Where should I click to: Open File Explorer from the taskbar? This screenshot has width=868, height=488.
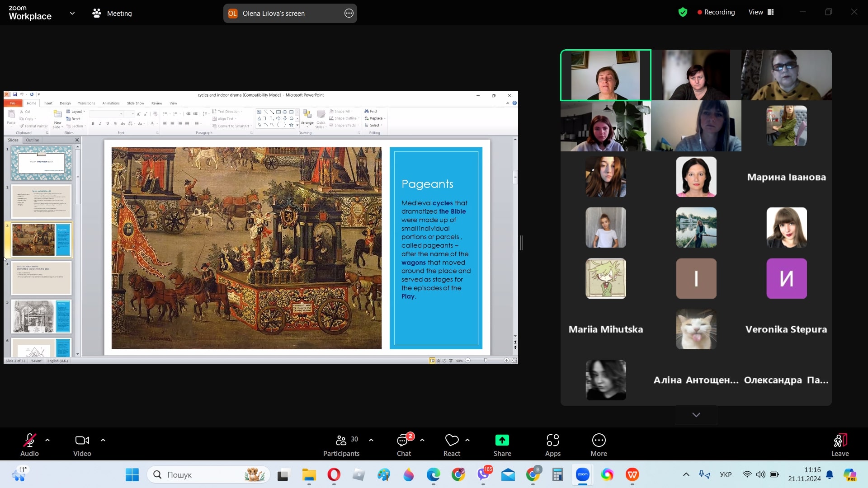[x=309, y=474]
